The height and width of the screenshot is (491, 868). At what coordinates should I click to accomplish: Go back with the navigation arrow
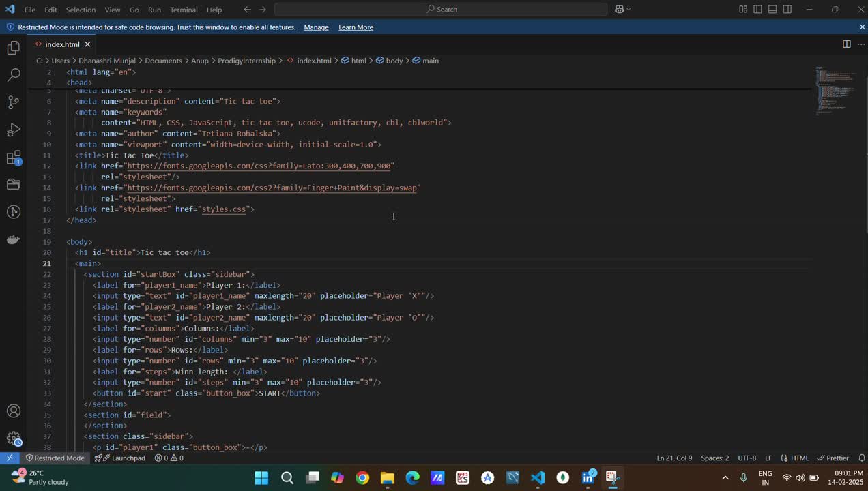coord(247,9)
